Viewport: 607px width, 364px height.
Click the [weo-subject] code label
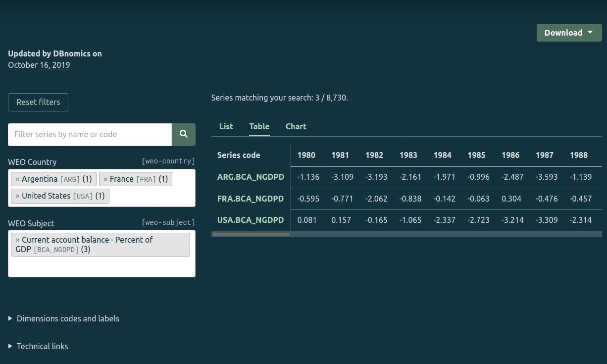(168, 223)
